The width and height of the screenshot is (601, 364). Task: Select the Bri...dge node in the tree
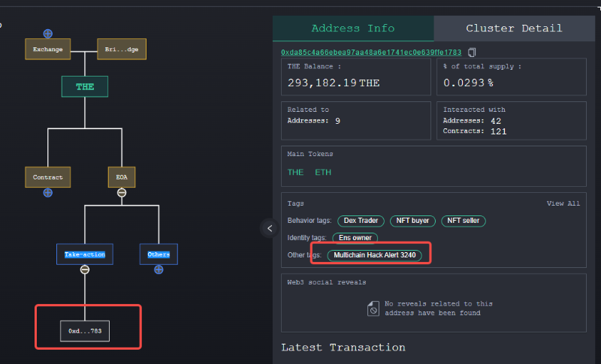(122, 49)
